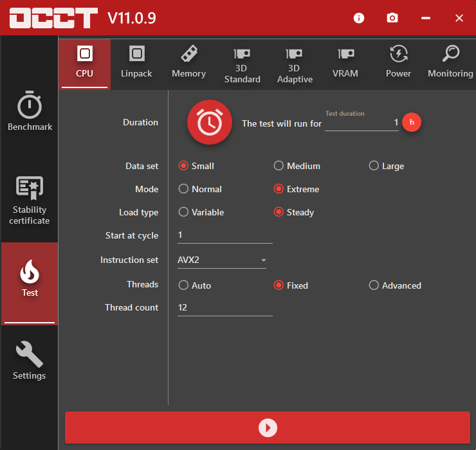
Task: Set load type to Steady
Action: pos(294,212)
